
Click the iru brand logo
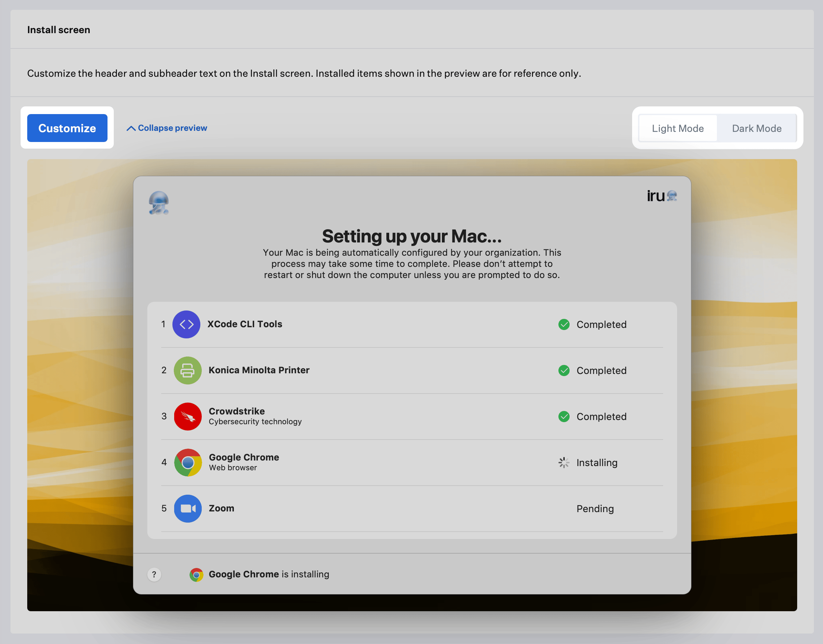coord(662,196)
